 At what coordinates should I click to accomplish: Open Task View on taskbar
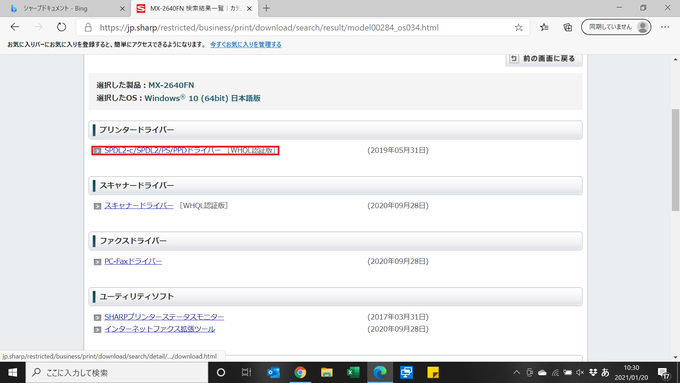246,373
